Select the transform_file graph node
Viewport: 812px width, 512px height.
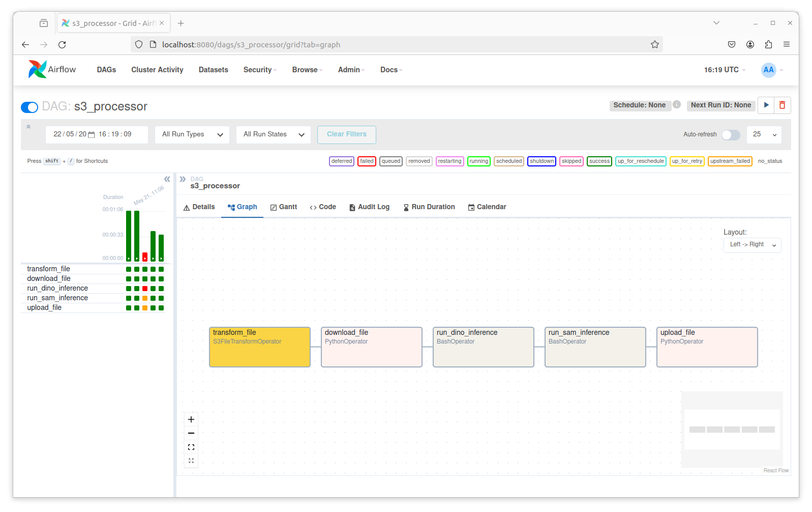coord(260,347)
